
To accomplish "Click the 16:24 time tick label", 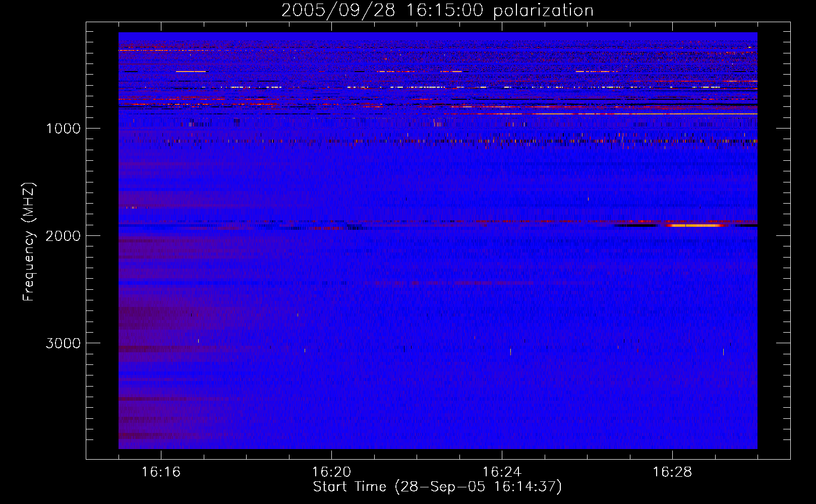I will click(x=502, y=472).
